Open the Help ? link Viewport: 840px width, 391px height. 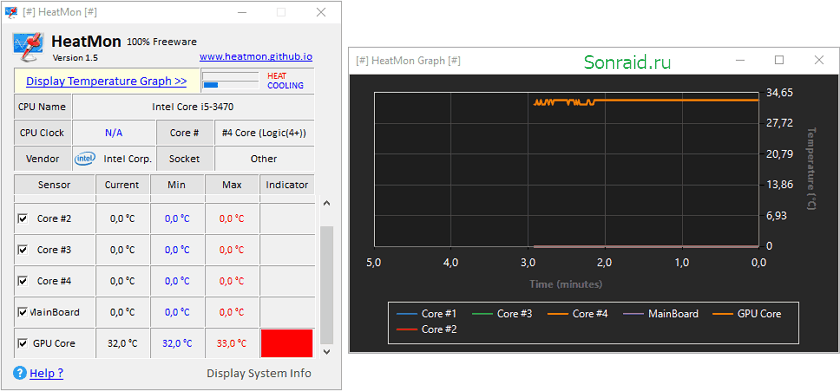click(x=47, y=373)
